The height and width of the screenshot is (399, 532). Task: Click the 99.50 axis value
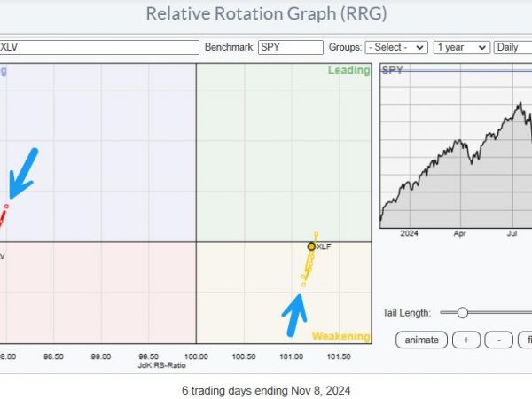149,356
